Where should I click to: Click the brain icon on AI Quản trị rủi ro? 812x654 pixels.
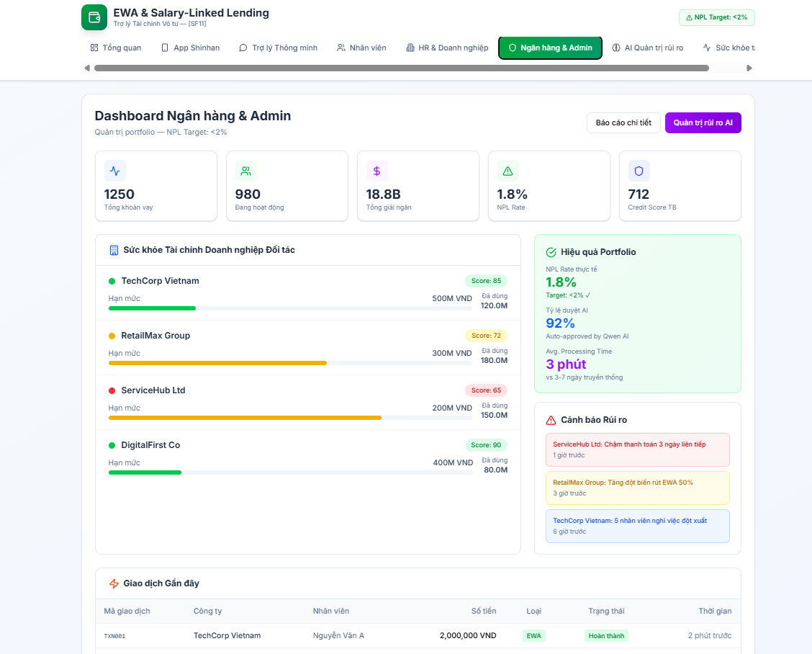click(616, 48)
